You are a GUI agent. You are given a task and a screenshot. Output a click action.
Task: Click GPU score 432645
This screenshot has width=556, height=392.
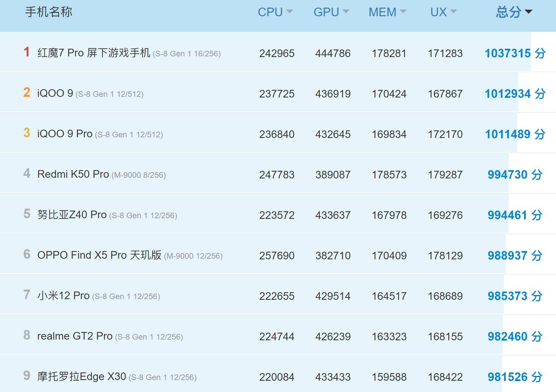pos(333,134)
